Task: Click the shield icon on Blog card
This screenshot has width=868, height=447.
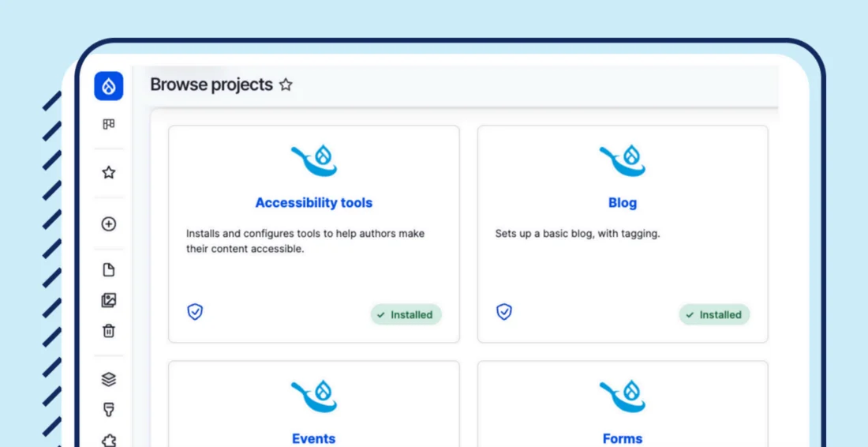Action: click(503, 312)
